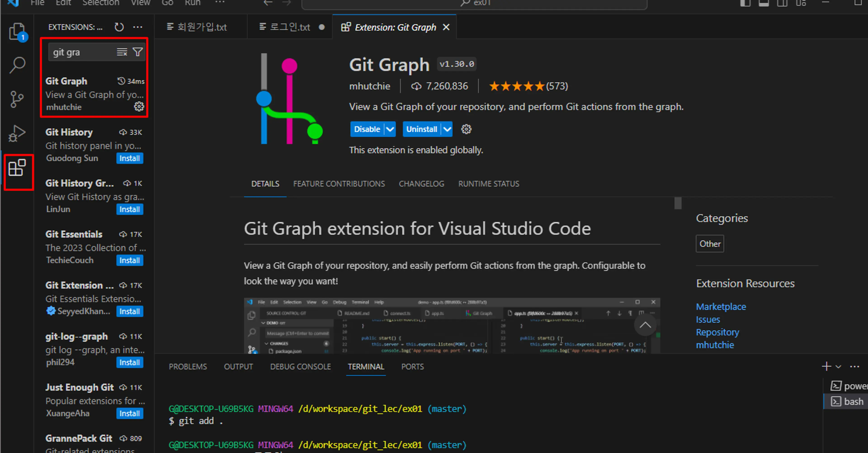
Task: Click the five-star rating
Action: coord(517,86)
